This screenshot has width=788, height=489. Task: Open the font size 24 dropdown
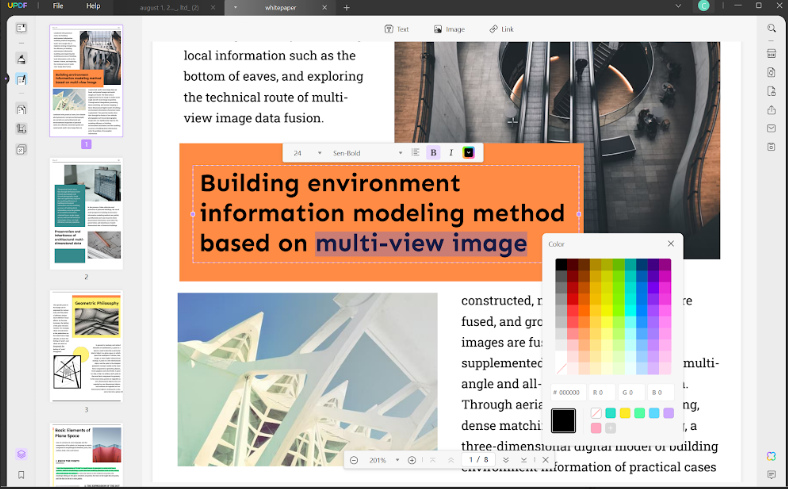click(x=308, y=152)
